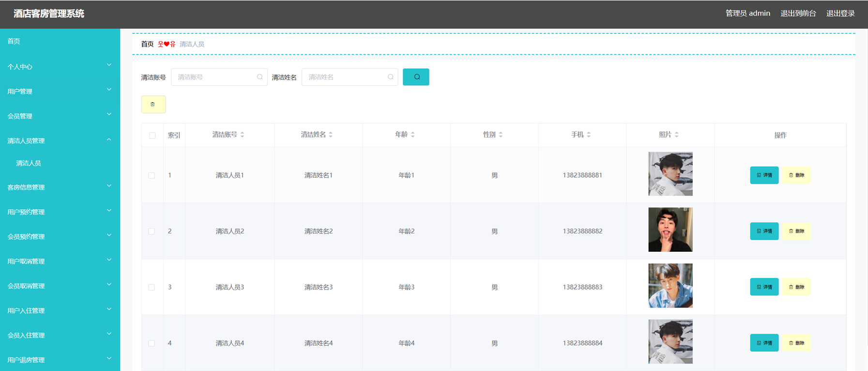868x371 pixels.
Task: Expand 用户退房管理 sidebar menu
Action: click(x=60, y=360)
